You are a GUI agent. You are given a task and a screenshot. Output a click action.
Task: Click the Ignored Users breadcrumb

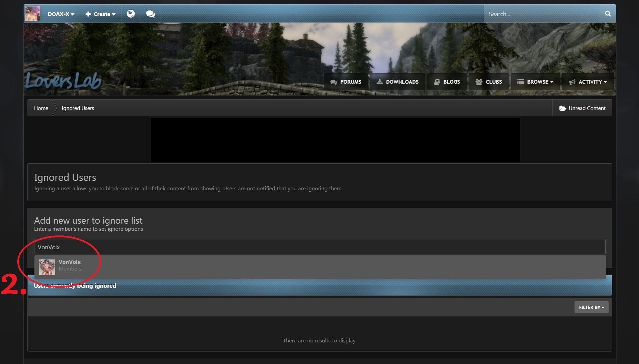click(x=78, y=108)
